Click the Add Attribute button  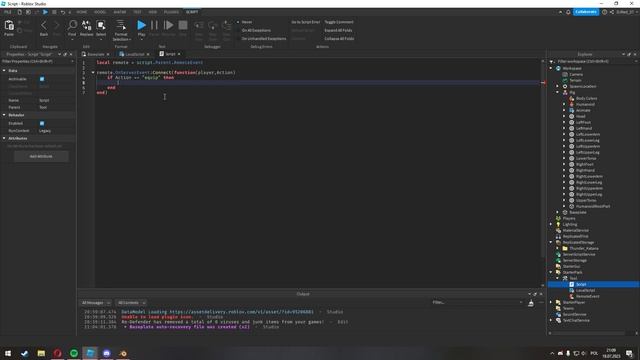point(41,156)
